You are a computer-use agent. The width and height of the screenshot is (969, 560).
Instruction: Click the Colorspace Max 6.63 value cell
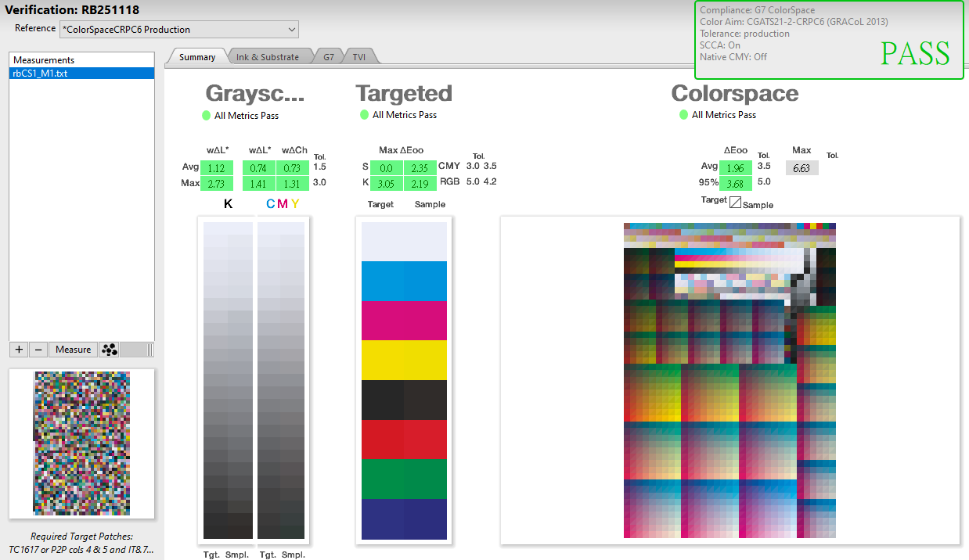point(801,168)
